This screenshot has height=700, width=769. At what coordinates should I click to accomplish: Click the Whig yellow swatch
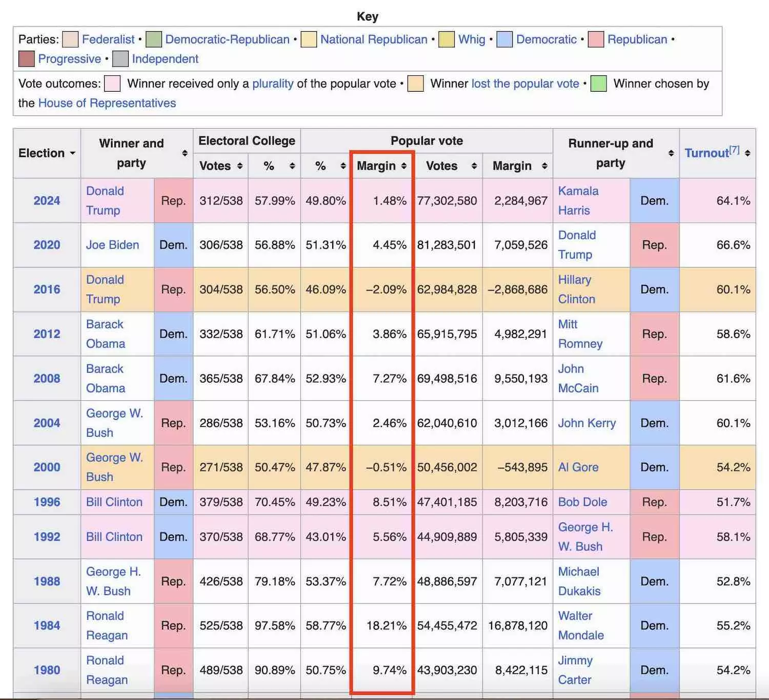coord(447,39)
